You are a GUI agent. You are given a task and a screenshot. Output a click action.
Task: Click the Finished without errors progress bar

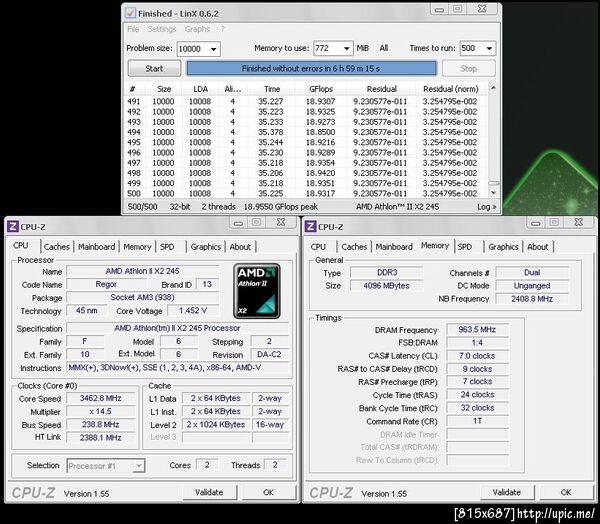[311, 69]
